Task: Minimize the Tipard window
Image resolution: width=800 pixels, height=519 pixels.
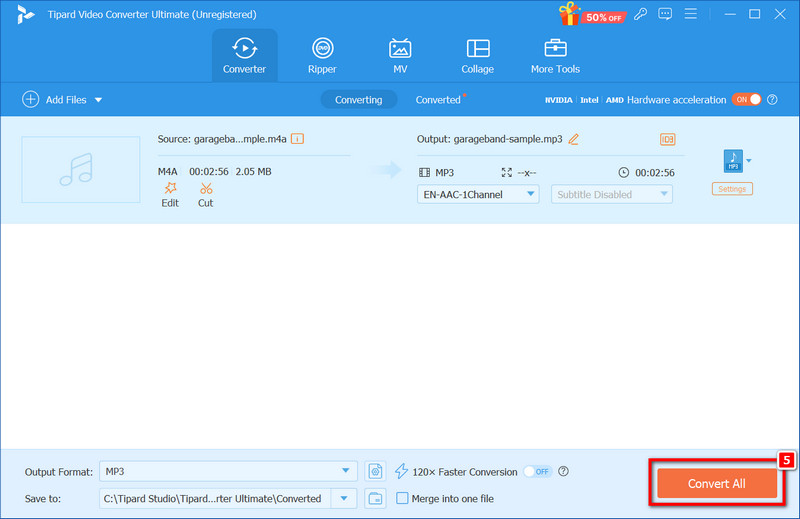Action: point(730,14)
